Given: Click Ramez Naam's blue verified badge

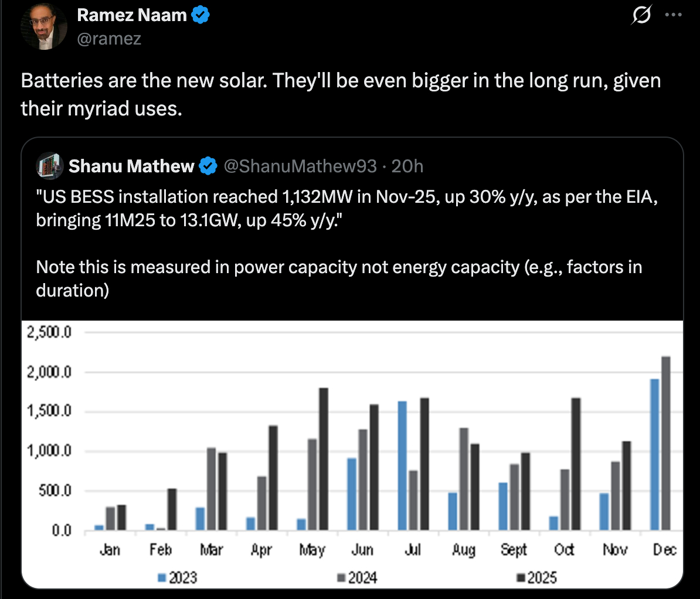Looking at the screenshot, I should pyautogui.click(x=201, y=15).
